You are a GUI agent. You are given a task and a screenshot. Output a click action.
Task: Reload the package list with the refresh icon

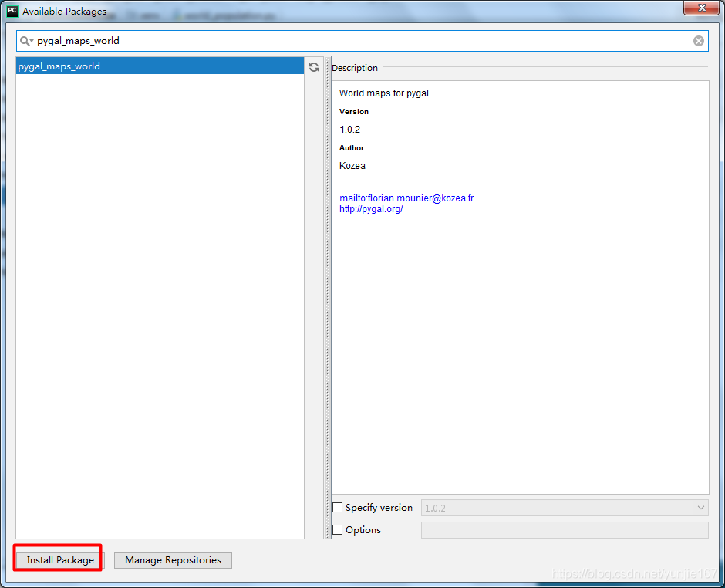314,67
